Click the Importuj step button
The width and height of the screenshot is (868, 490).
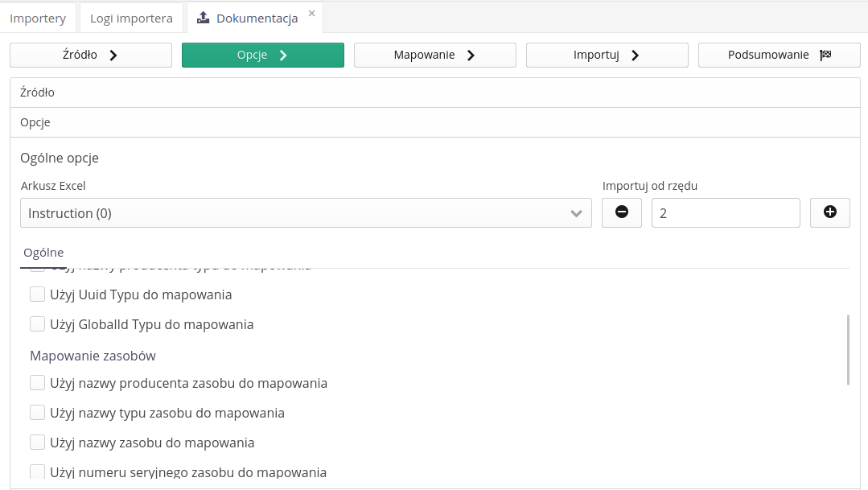point(607,56)
